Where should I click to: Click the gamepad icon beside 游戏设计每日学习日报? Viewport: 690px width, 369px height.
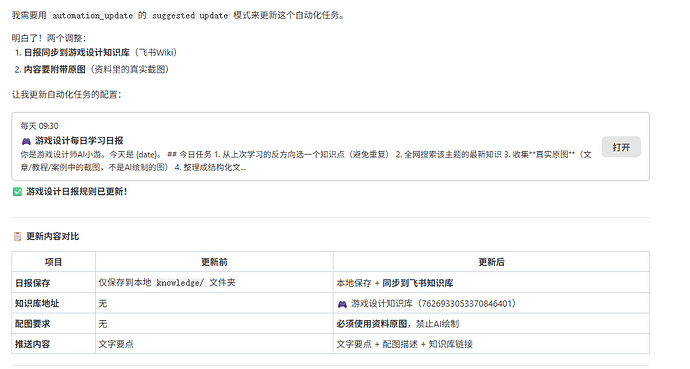(26, 141)
